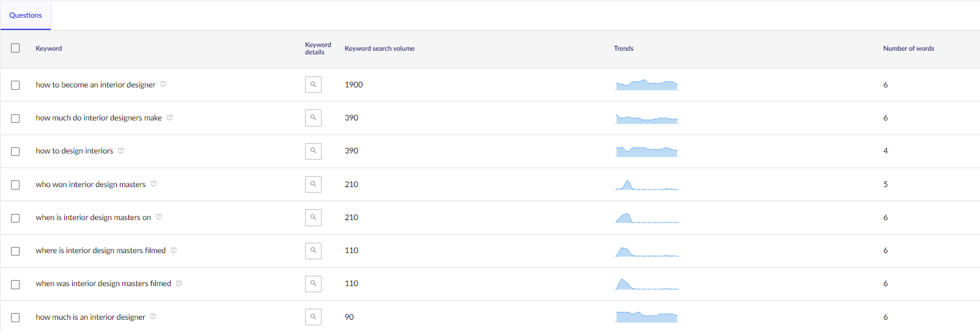Image resolution: width=980 pixels, height=332 pixels.
Task: Open keyword details for 'who won interior design masters'
Action: [x=313, y=184]
